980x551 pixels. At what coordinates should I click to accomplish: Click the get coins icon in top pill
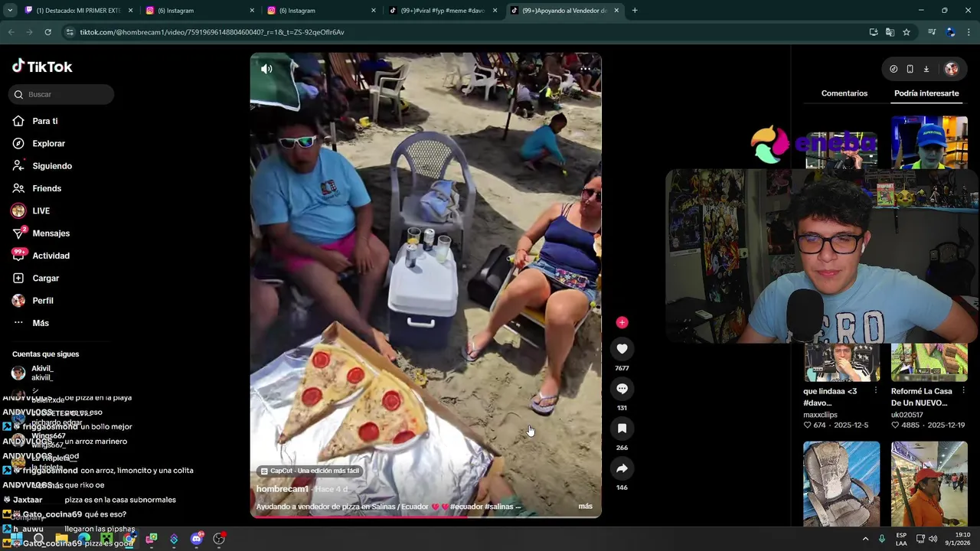click(x=893, y=69)
